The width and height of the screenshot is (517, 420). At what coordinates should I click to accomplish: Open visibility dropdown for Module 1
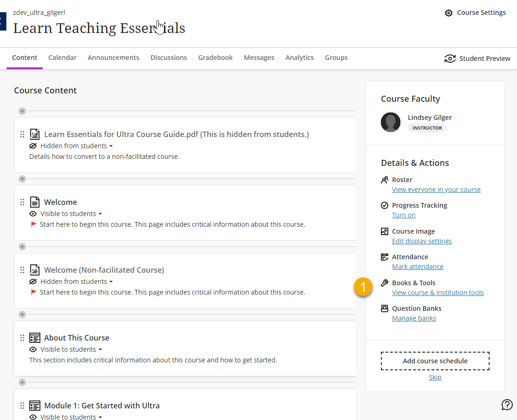[x=71, y=417]
